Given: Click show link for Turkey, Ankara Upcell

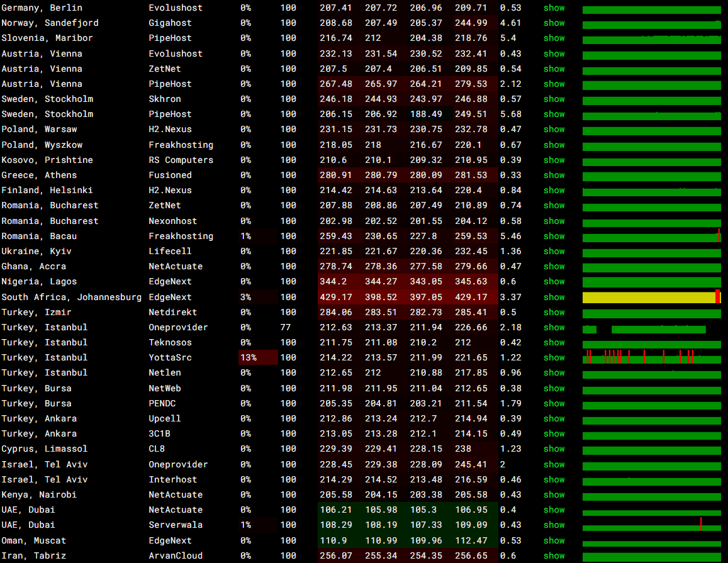Looking at the screenshot, I should point(554,419).
